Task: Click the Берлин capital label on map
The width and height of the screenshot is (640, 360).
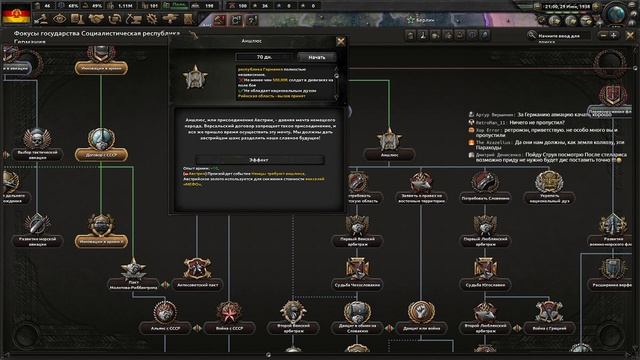Action: 425,20
